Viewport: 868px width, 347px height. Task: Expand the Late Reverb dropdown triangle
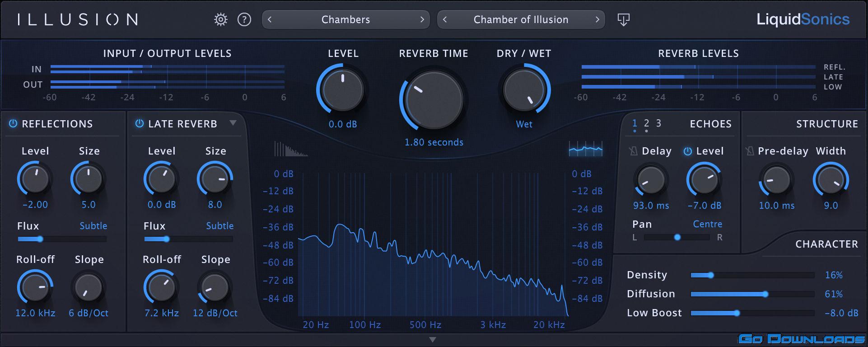point(233,123)
